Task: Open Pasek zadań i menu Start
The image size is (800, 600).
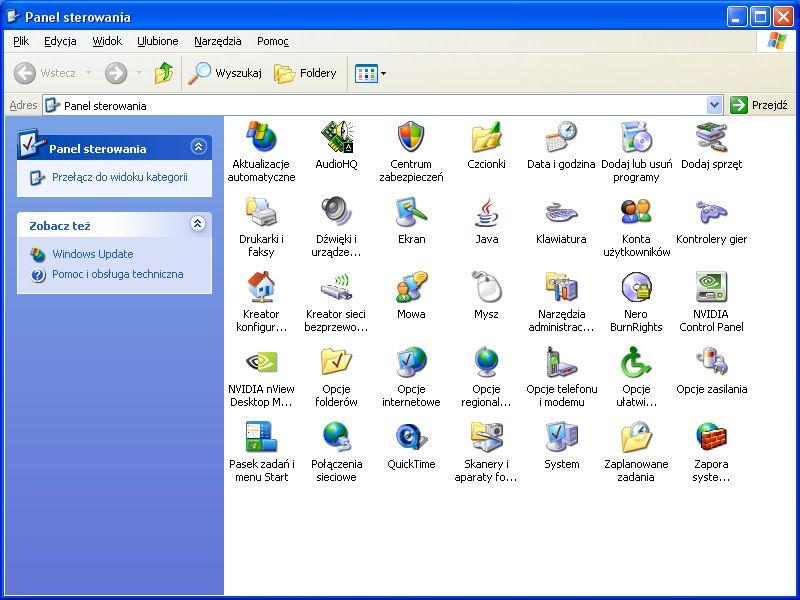Action: 261,451
